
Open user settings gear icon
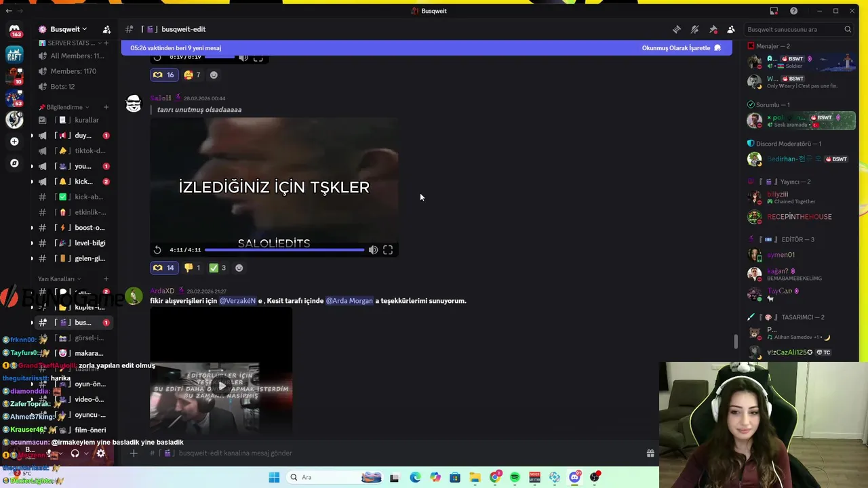(x=101, y=453)
